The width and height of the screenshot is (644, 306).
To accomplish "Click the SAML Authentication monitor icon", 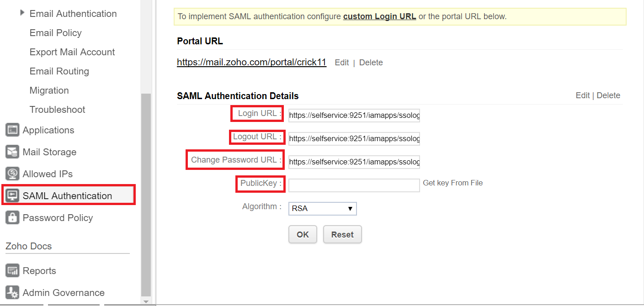I will click(12, 196).
